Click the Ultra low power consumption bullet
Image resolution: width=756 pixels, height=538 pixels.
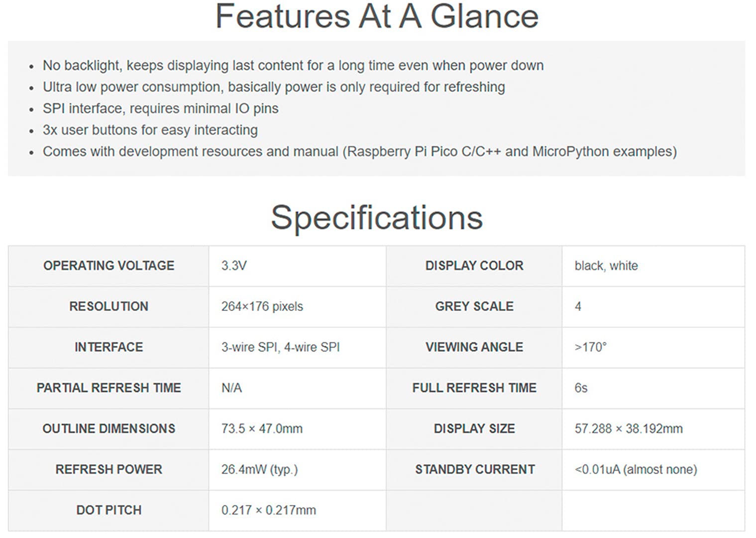click(274, 87)
